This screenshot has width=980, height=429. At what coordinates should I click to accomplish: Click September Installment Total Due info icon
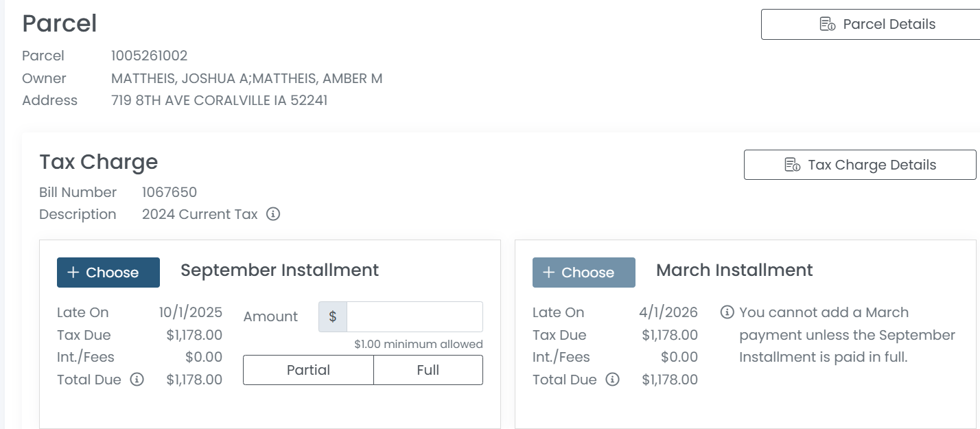tap(137, 380)
